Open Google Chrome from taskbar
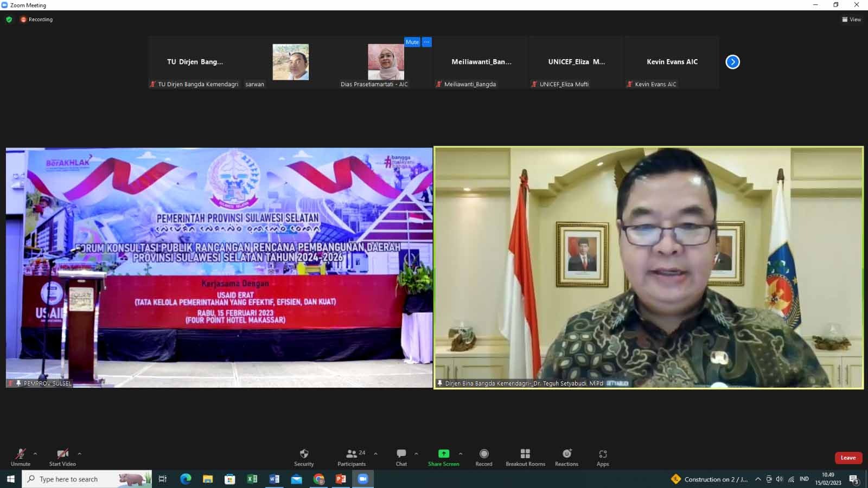Screen dimensions: 868x488 318,479
